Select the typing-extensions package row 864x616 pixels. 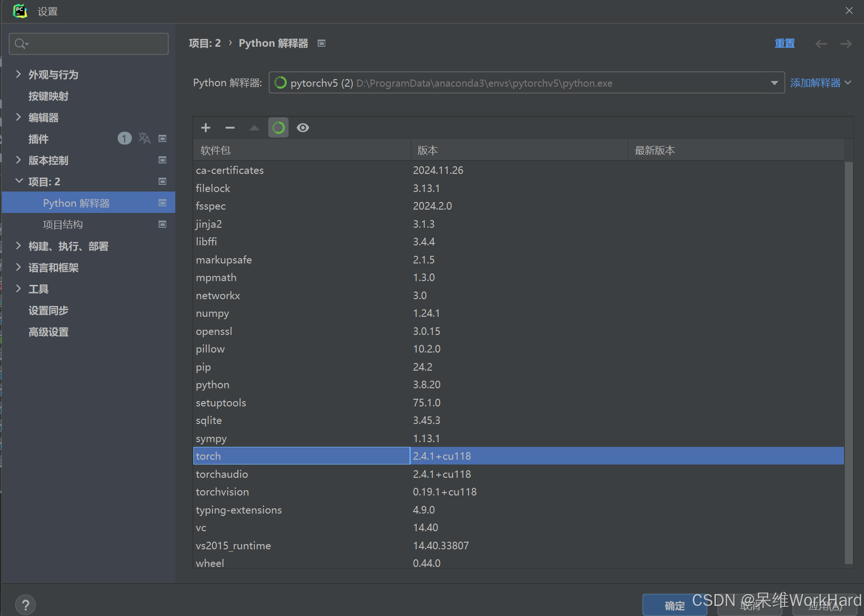click(x=519, y=510)
